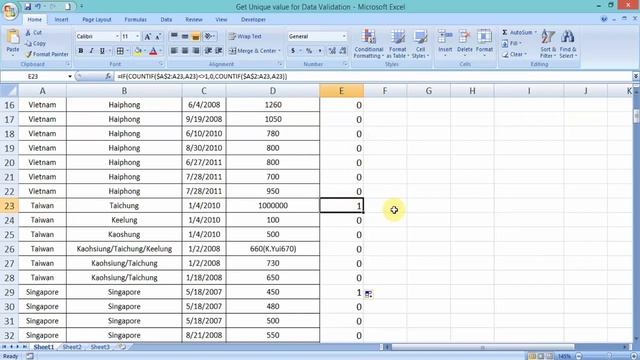
Task: Apply Comma style format
Action: pyautogui.click(x=320, y=51)
